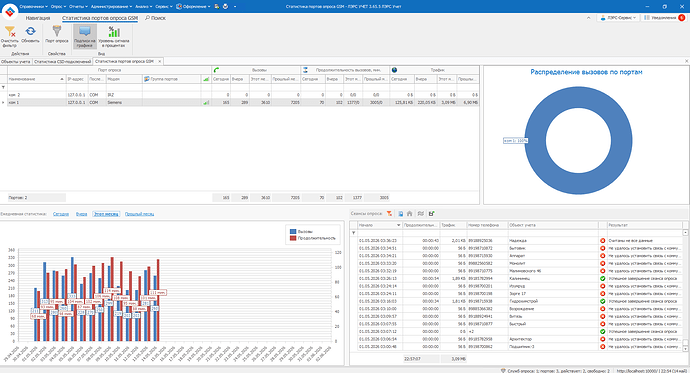This screenshot has height=373, width=690.
Task: Click the polling service status icon in status bar
Action: pos(503,370)
